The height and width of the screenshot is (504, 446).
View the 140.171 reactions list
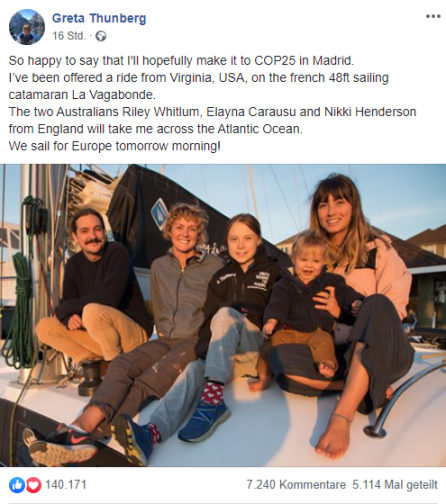[66, 485]
